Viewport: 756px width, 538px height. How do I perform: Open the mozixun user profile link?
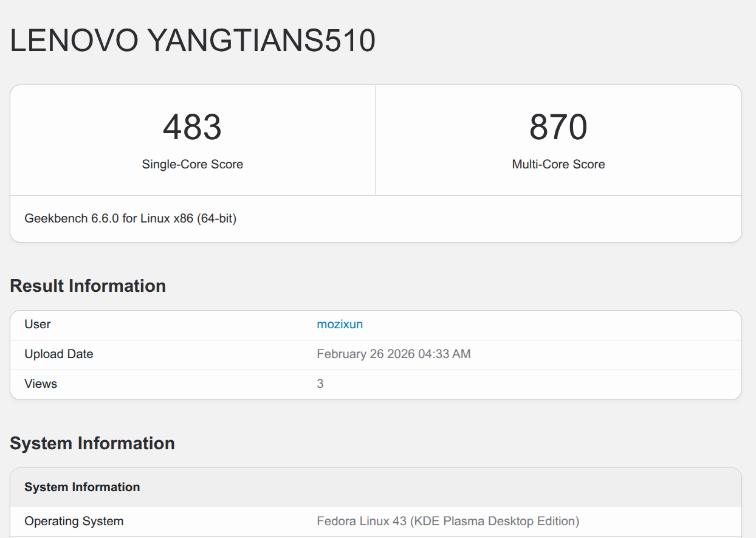click(x=340, y=324)
